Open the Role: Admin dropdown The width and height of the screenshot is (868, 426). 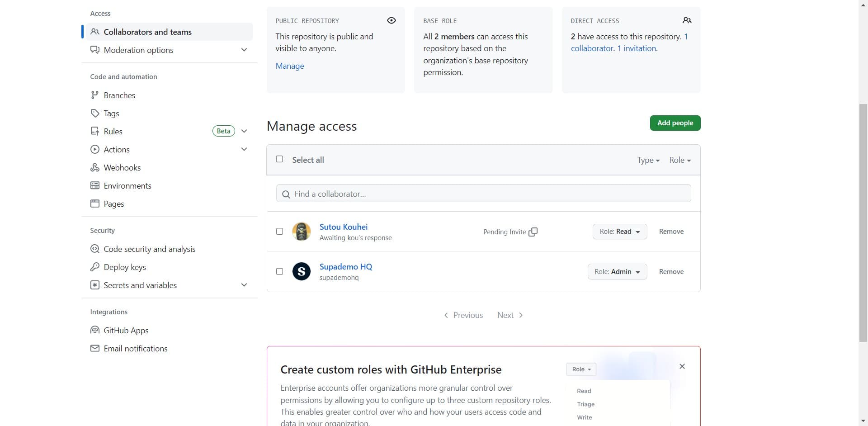pos(617,272)
